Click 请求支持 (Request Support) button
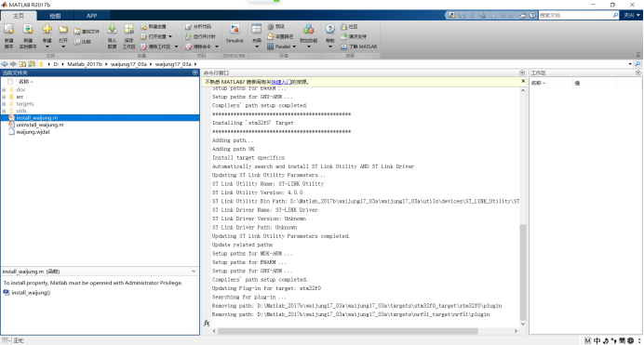This screenshot has height=345, width=644. tap(354, 36)
